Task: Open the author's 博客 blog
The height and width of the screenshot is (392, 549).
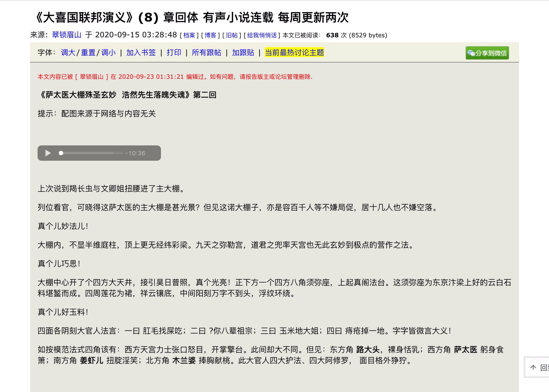Action: click(210, 35)
